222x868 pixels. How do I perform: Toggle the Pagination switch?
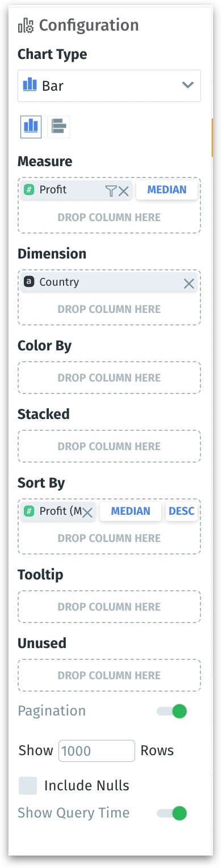172,711
